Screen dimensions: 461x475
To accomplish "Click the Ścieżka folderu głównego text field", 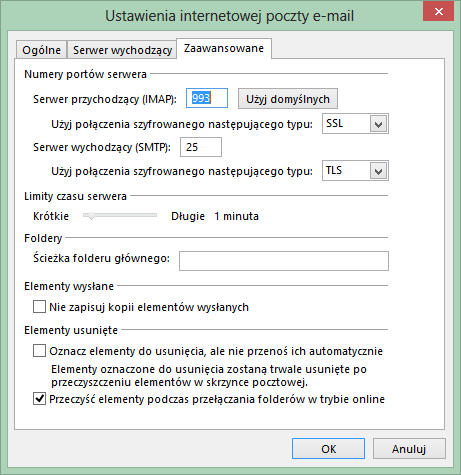I will [x=284, y=261].
